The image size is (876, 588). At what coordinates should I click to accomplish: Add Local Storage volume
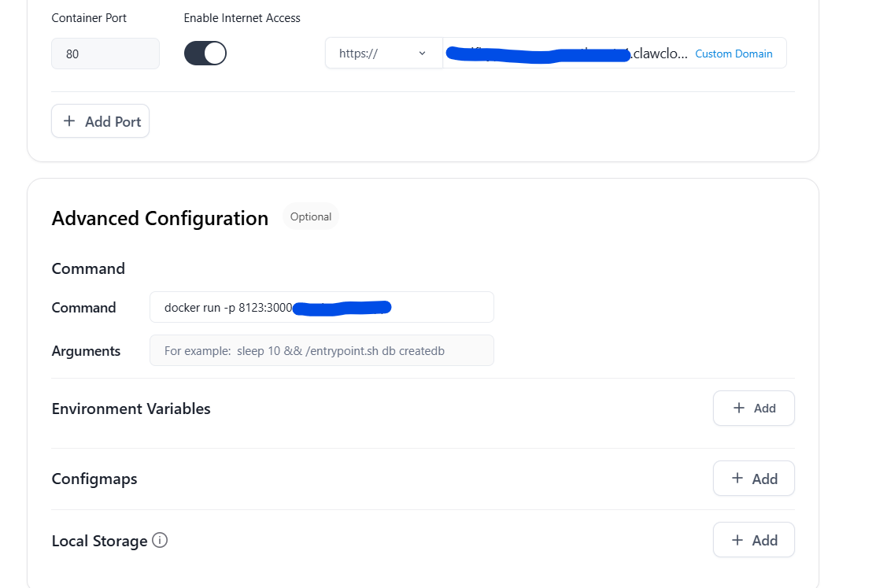click(x=754, y=540)
